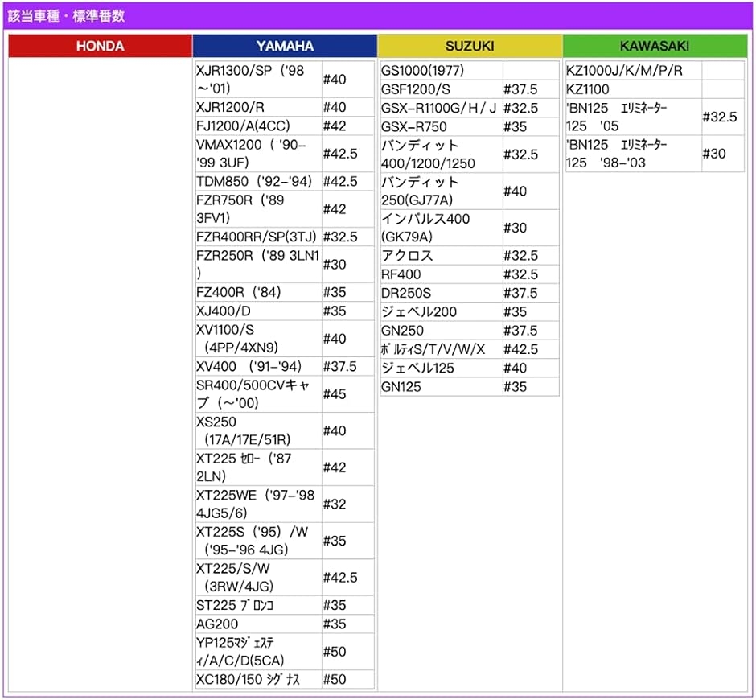This screenshot has height=700, width=756.
Task: Click #30 value beside インパルス400
Action: point(515,228)
